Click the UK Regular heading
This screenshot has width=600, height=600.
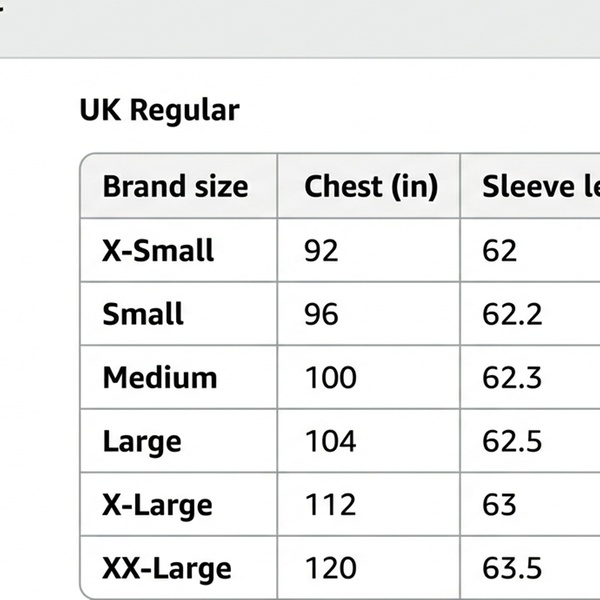pos(159,110)
